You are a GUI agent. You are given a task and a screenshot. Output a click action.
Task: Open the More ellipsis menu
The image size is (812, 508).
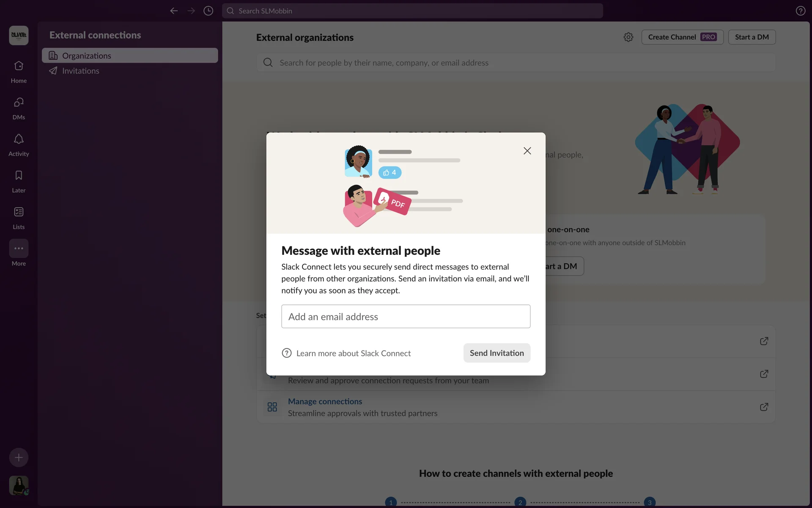click(x=19, y=248)
